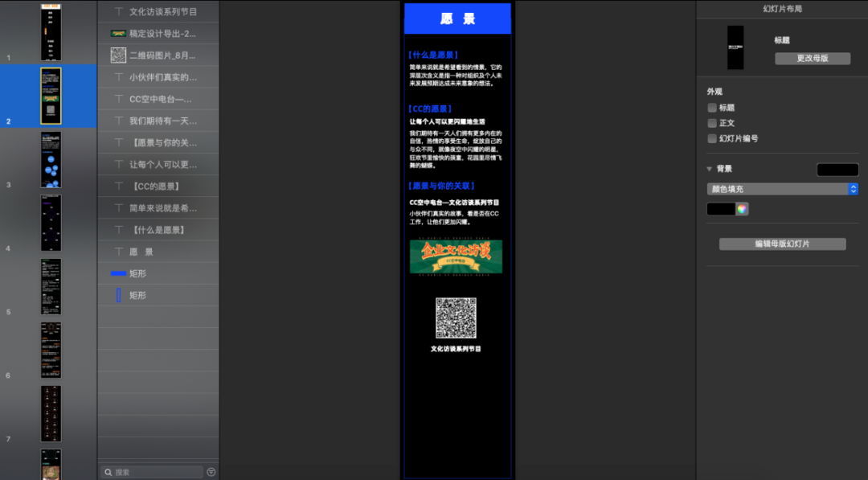Enable the 正文 checkbox
Viewport: 868px width, 480px height.
tap(712, 123)
